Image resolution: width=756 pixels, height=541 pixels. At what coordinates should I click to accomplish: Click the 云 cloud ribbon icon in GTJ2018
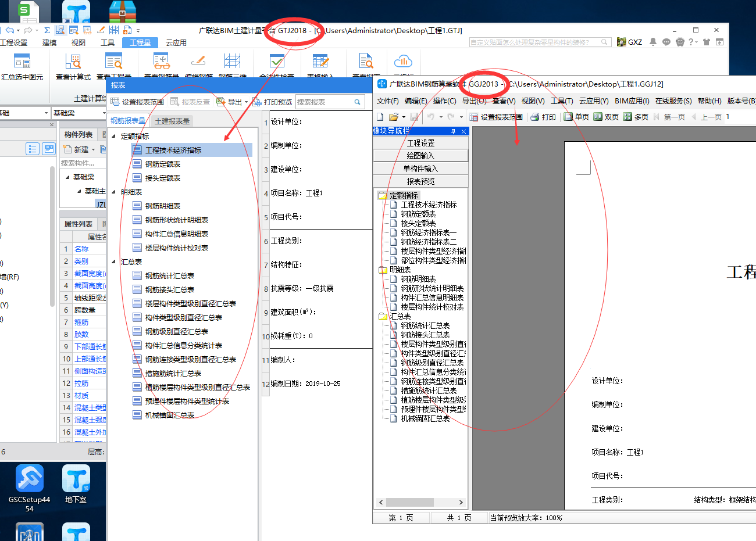coord(403,61)
